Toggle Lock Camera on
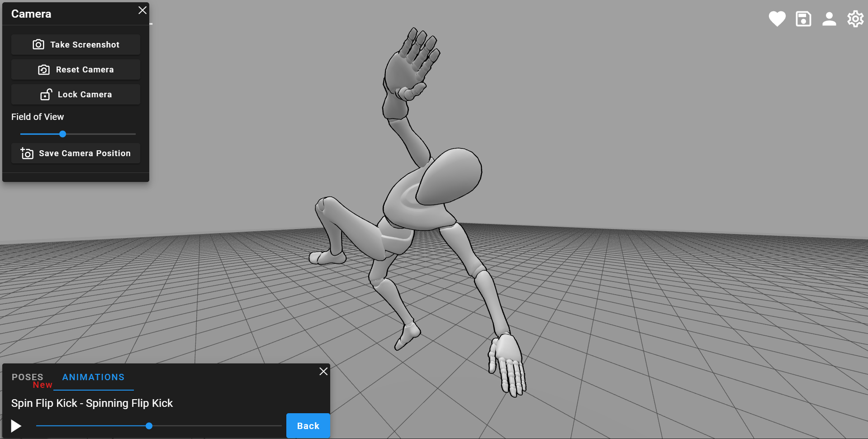This screenshot has width=868, height=439. 75,94
